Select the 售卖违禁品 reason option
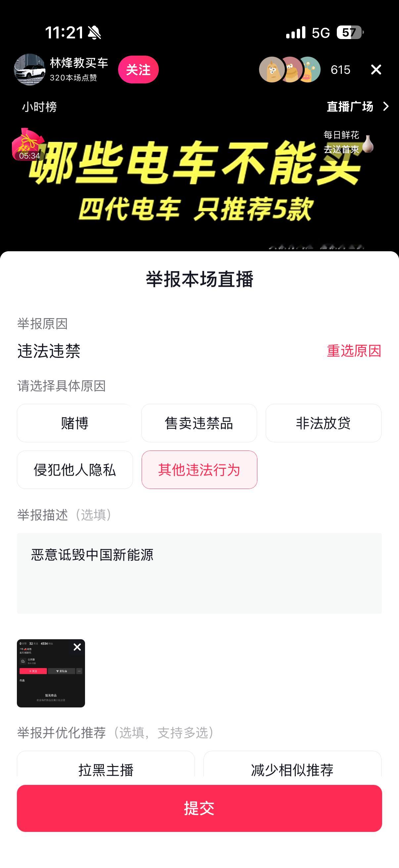Screen dimensions: 399x868 (x=199, y=423)
